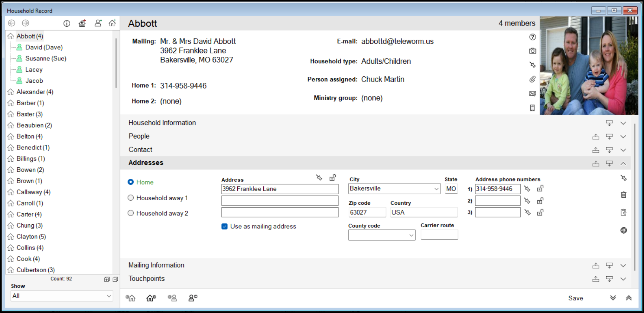
Task: Uncheck Use as mailing address checkbox
Action: 224,227
